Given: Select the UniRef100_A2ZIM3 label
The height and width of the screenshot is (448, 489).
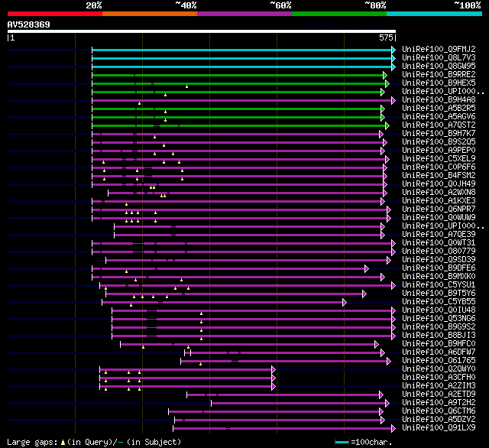Looking at the screenshot, I should (x=439, y=385).
